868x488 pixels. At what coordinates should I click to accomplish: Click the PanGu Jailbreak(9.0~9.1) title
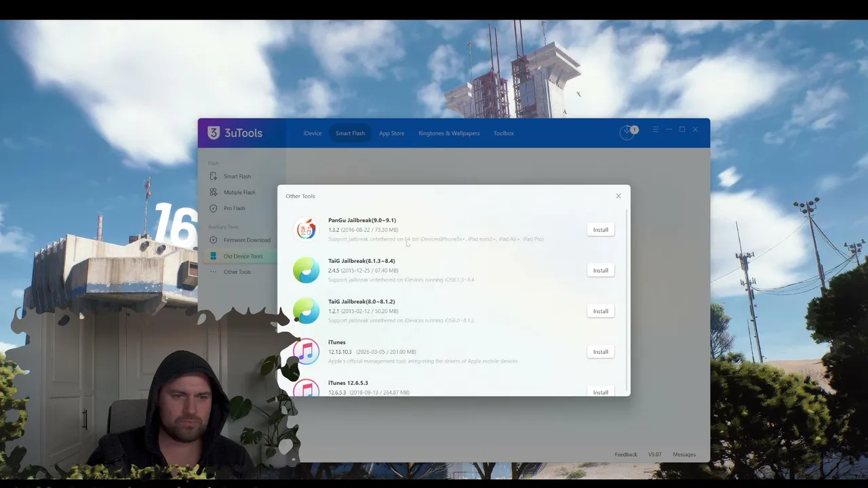(x=362, y=220)
